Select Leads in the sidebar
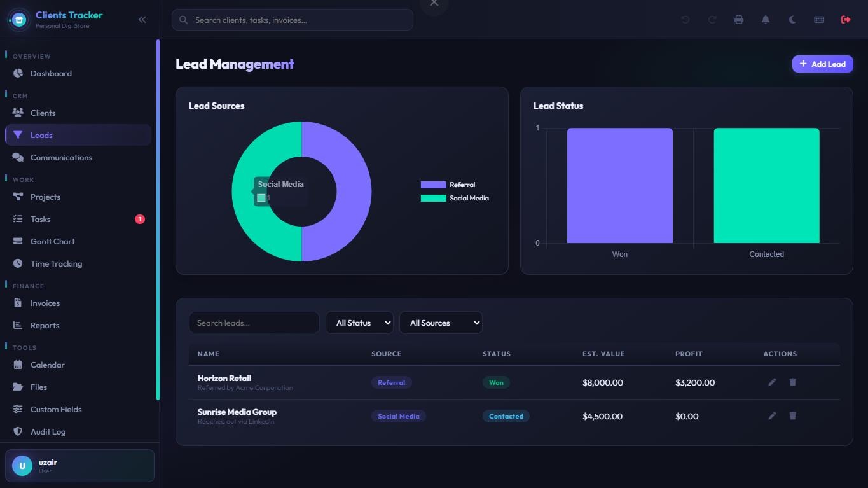This screenshot has height=488, width=868. pos(78,135)
